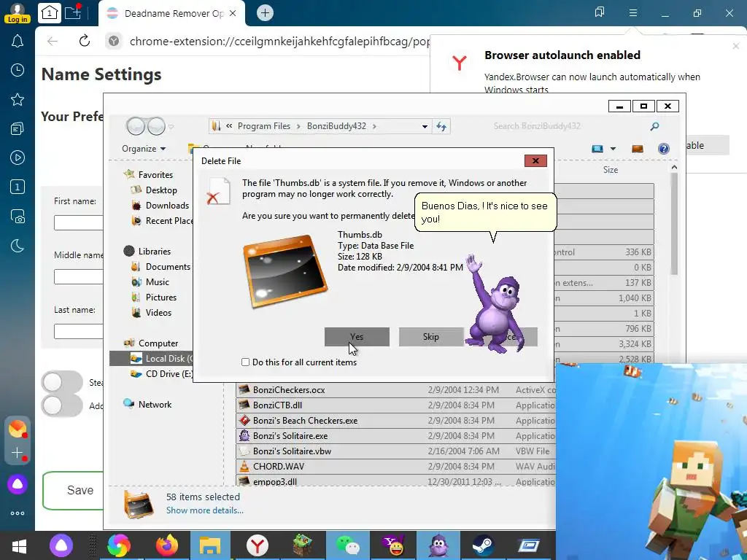This screenshot has width=747, height=560.
Task: Click the Log in profile icon
Action: coord(18,12)
